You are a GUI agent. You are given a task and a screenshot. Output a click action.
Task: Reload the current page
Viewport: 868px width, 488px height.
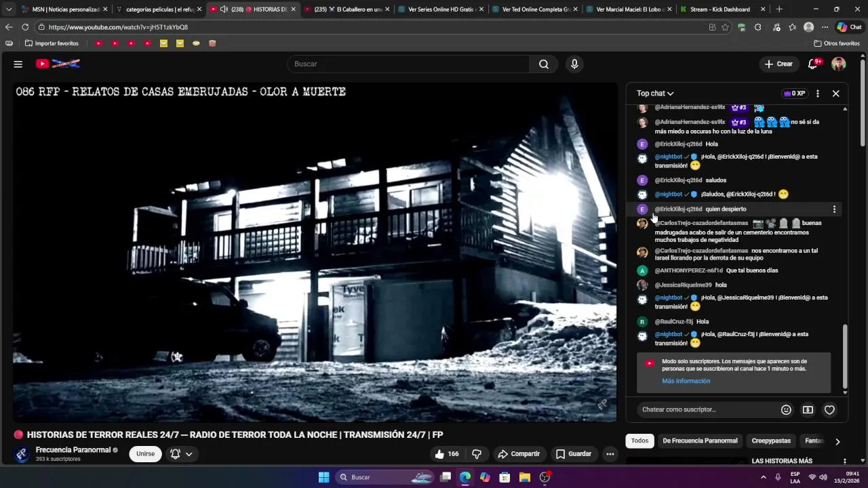click(25, 27)
